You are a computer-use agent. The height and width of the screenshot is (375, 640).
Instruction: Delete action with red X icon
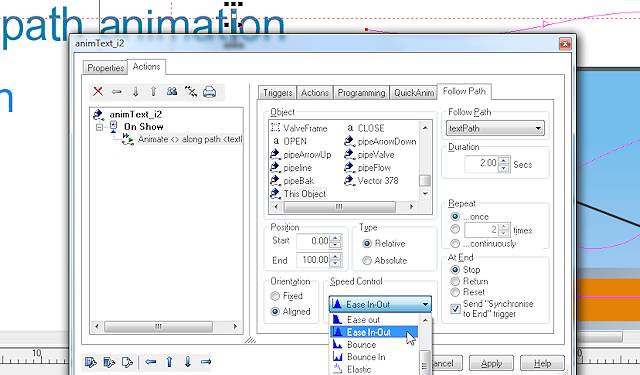point(98,91)
